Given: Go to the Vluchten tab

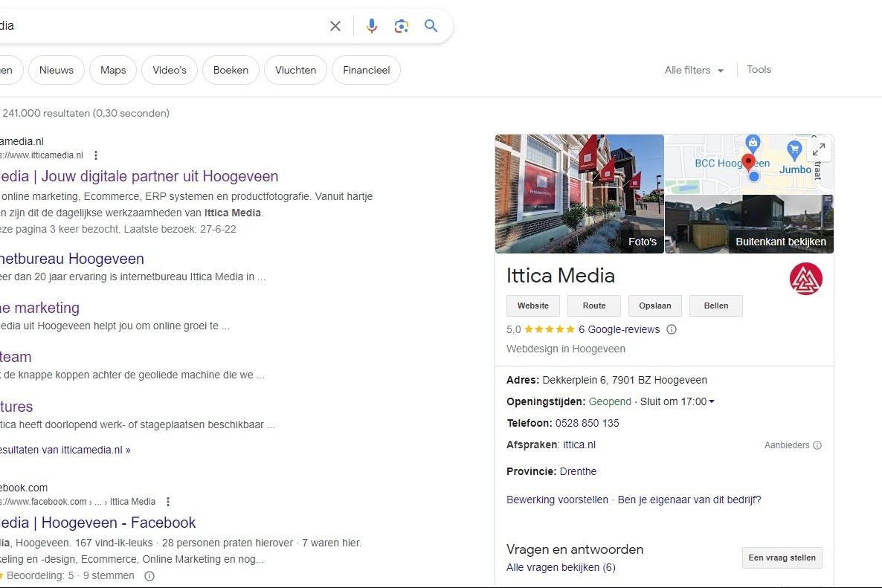Looking at the screenshot, I should coord(295,71).
